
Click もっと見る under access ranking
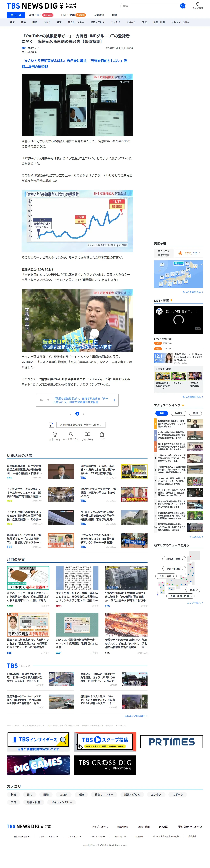pos(196,537)
